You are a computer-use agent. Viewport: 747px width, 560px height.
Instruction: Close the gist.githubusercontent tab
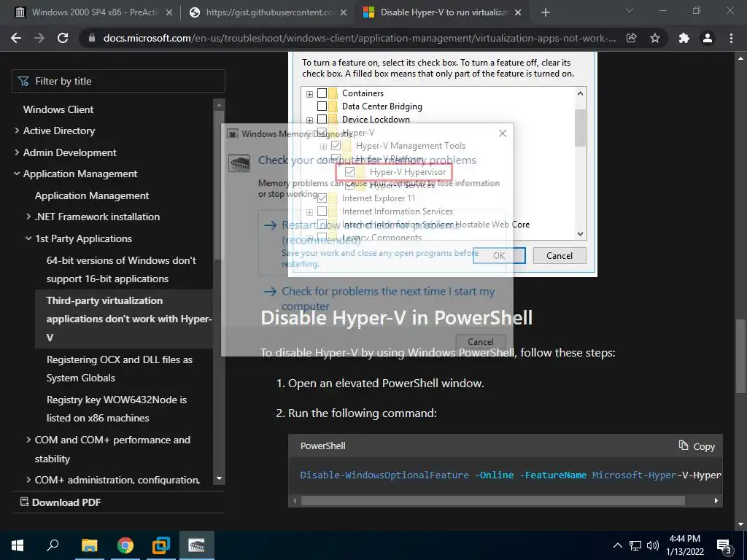point(344,13)
